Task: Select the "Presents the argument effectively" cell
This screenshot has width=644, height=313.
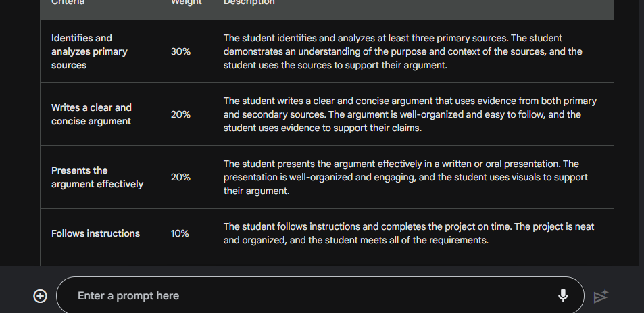Action: [97, 177]
